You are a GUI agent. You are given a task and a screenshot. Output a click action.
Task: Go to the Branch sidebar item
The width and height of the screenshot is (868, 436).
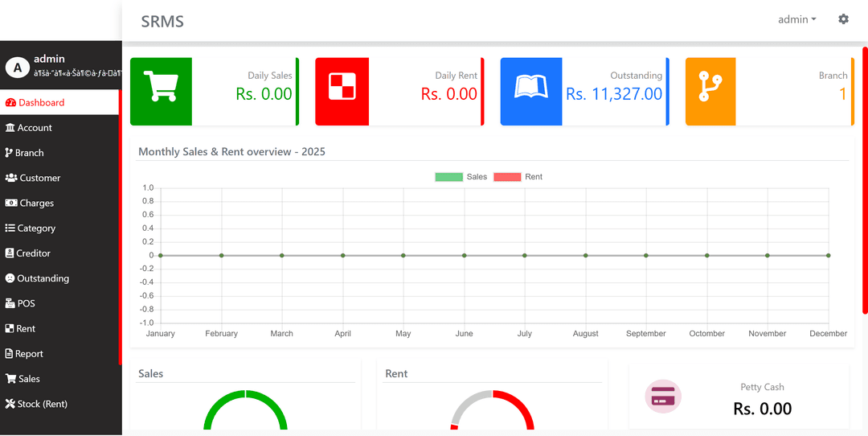[59, 153]
